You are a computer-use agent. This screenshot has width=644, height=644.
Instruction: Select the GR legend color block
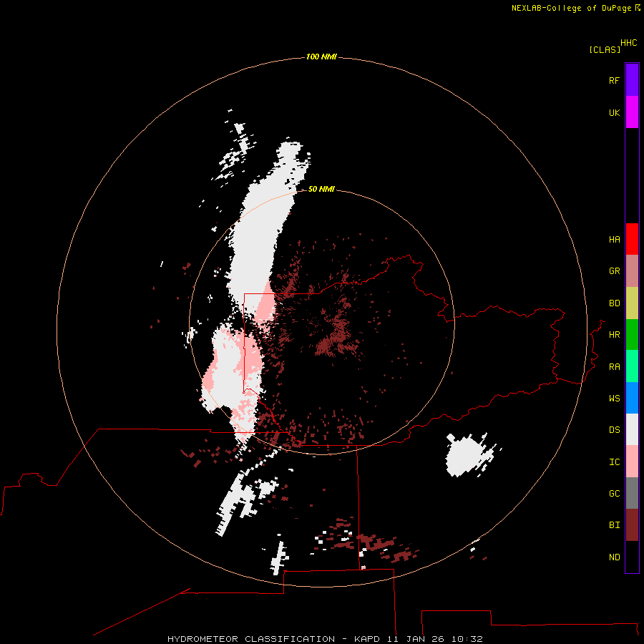632,271
